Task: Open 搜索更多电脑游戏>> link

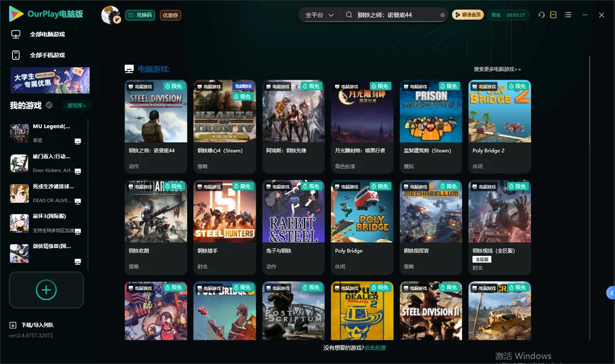Action: click(x=497, y=69)
